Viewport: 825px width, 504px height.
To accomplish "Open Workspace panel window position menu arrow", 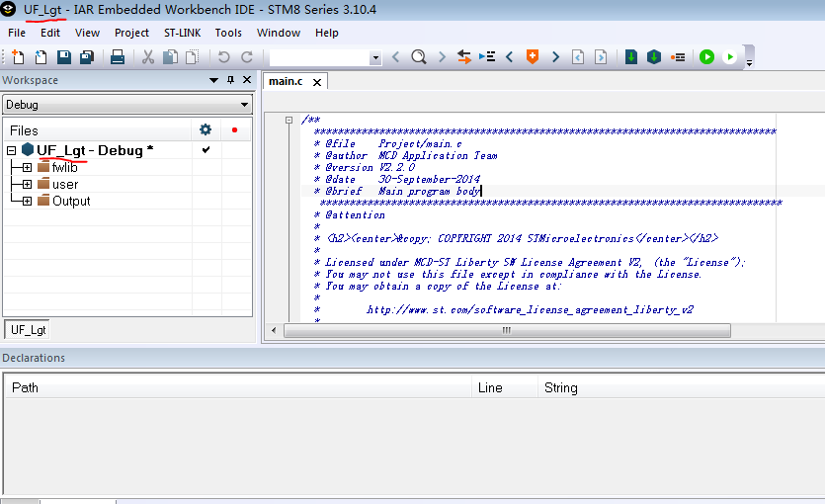I will pyautogui.click(x=213, y=80).
